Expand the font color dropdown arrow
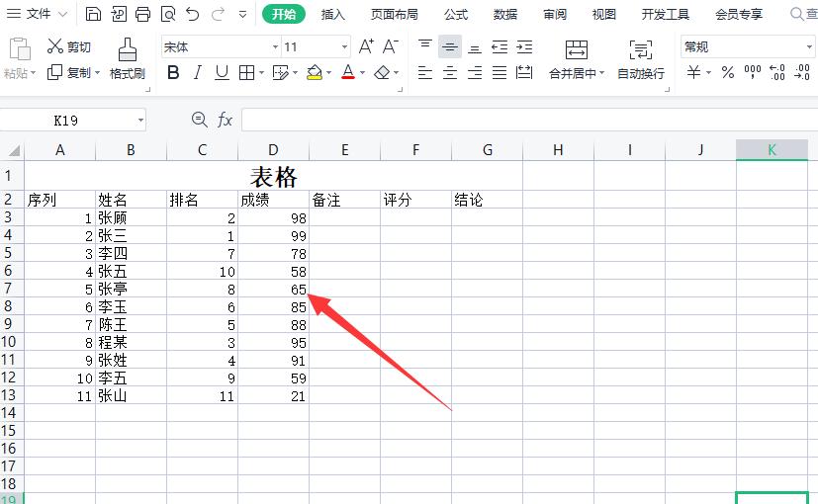This screenshot has width=818, height=504. [362, 73]
